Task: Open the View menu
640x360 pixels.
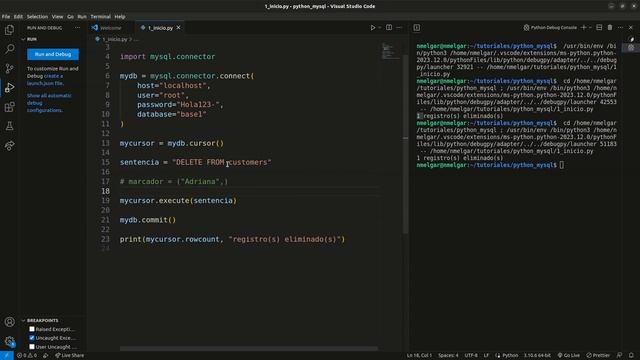Action: [x=58, y=17]
